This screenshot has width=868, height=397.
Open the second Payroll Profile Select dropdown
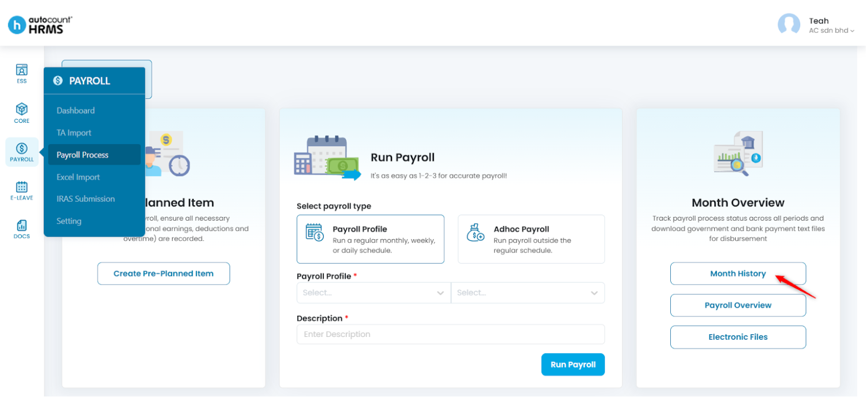(x=528, y=292)
